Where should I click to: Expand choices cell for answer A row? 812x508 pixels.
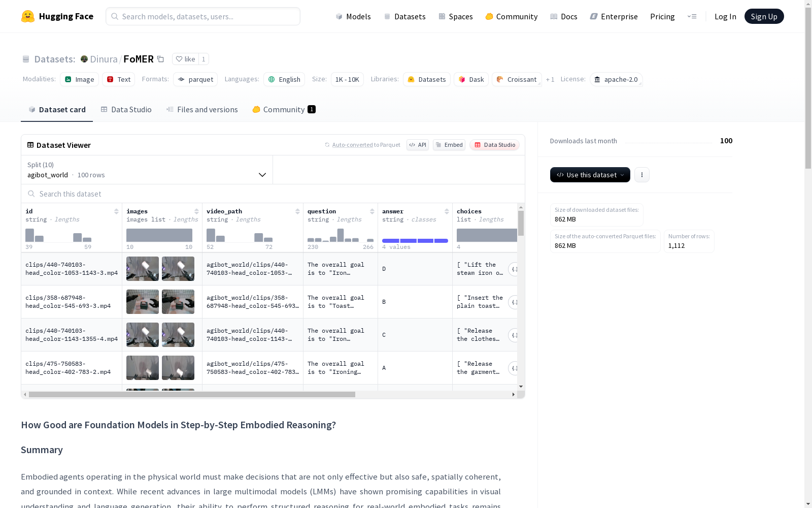pos(513,368)
